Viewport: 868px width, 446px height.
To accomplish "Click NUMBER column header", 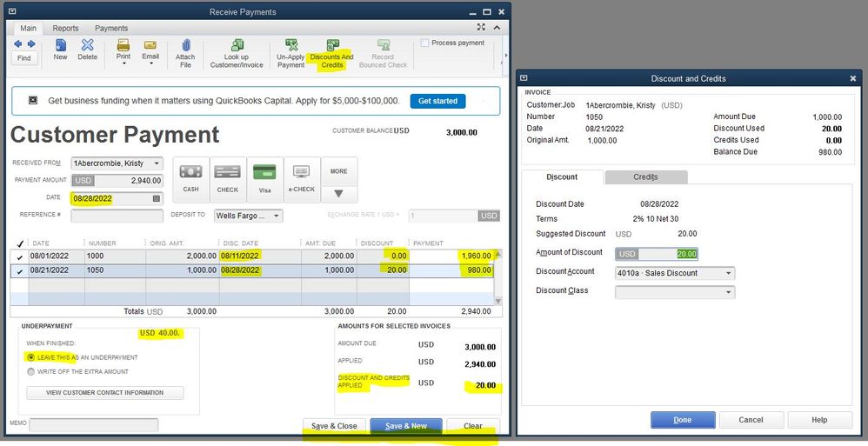I will click(x=115, y=243).
